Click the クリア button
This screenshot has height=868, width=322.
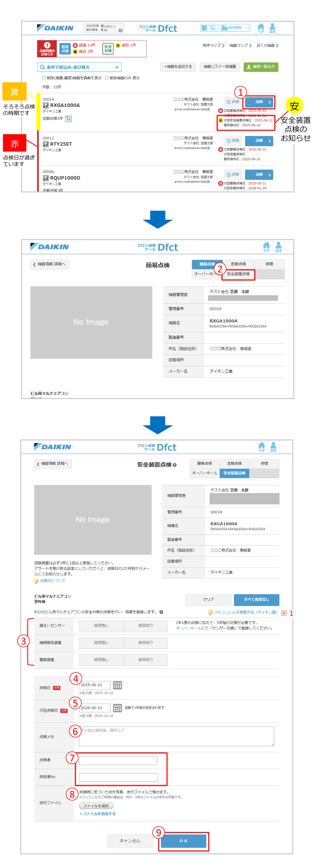point(208,600)
